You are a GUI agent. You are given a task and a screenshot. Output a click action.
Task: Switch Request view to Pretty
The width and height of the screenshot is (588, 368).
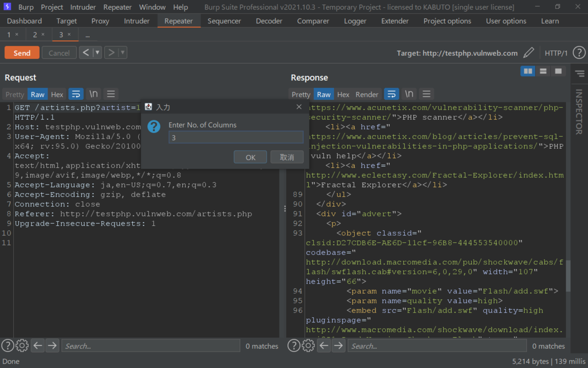15,94
